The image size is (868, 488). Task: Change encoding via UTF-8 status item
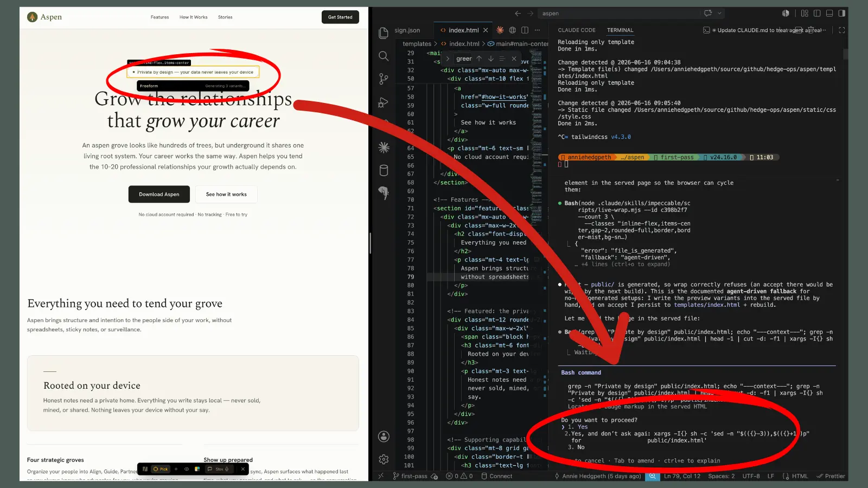[751, 476]
